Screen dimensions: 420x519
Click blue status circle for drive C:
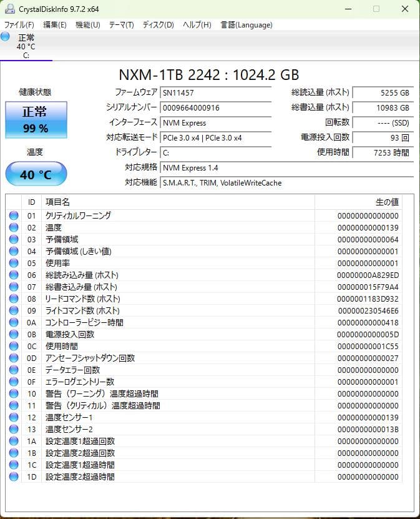point(5,36)
